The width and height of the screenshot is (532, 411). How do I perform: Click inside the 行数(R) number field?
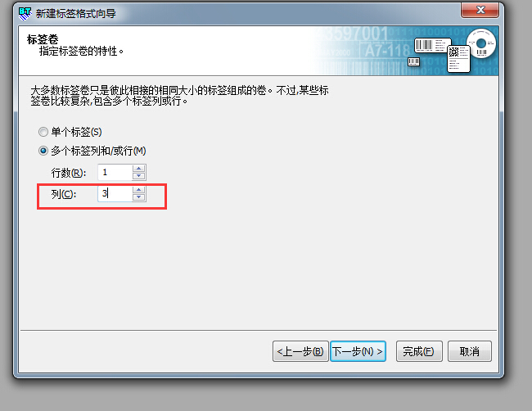pyautogui.click(x=115, y=172)
